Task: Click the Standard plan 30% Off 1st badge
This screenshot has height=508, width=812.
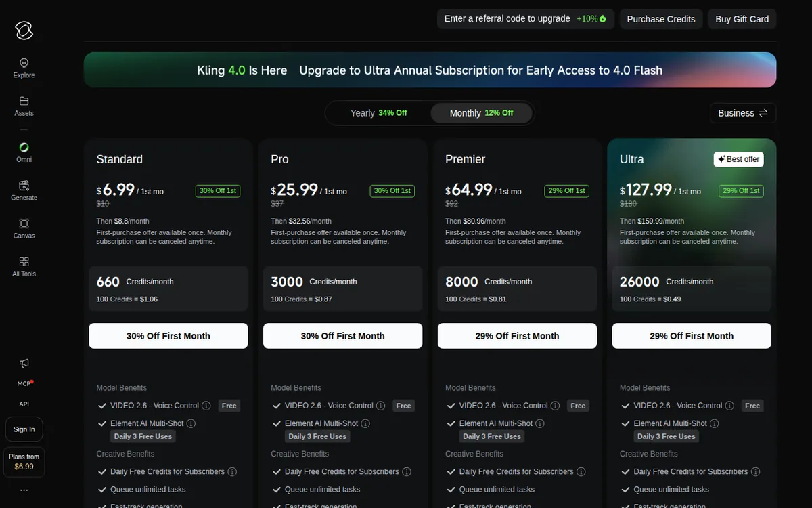Action: point(218,191)
